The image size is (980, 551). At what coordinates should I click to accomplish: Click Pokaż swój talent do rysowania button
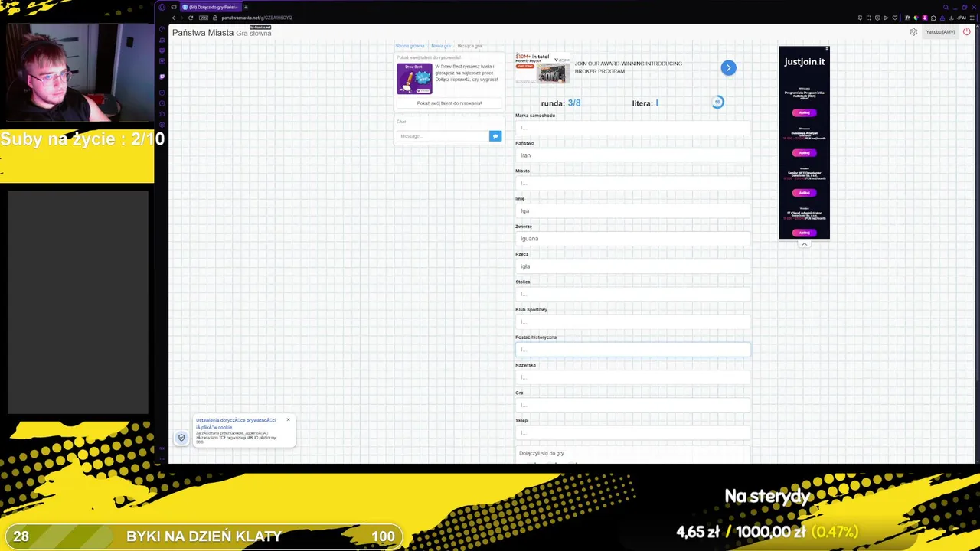tap(449, 103)
